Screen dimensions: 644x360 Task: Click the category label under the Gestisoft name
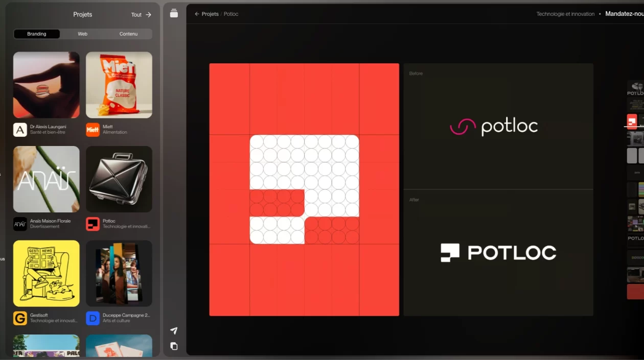54,321
